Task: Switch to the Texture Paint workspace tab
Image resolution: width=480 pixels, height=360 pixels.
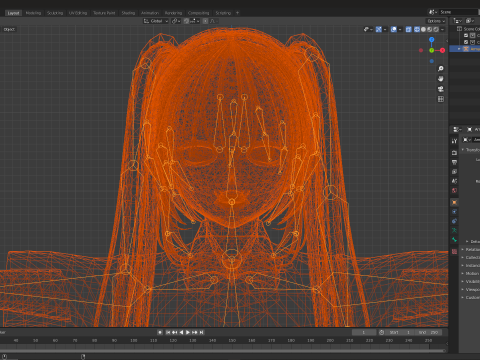Action: tap(104, 13)
